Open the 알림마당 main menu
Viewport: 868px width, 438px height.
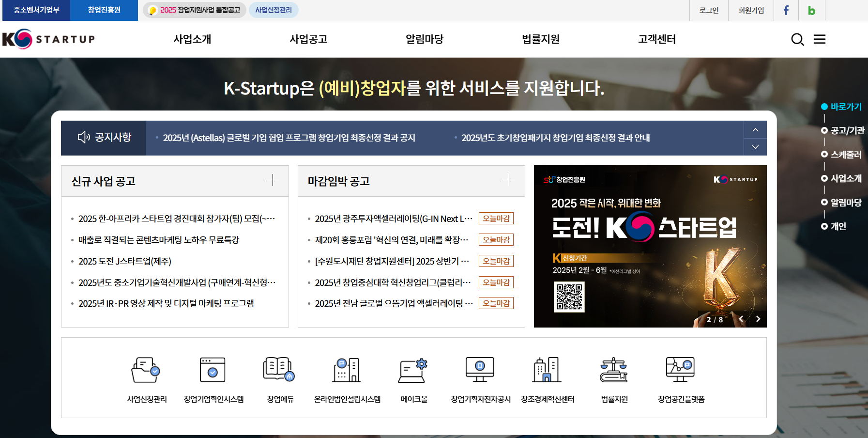point(425,39)
